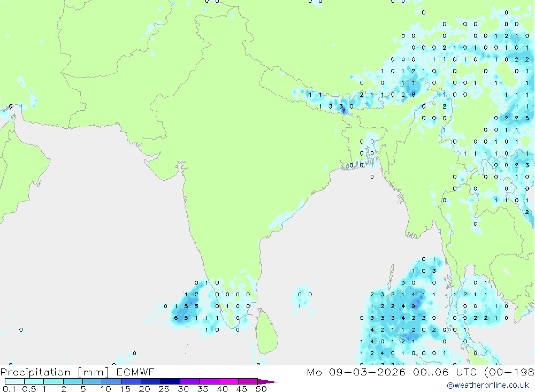
Task: Click the "30" legend scale label
Action: tap(183, 389)
